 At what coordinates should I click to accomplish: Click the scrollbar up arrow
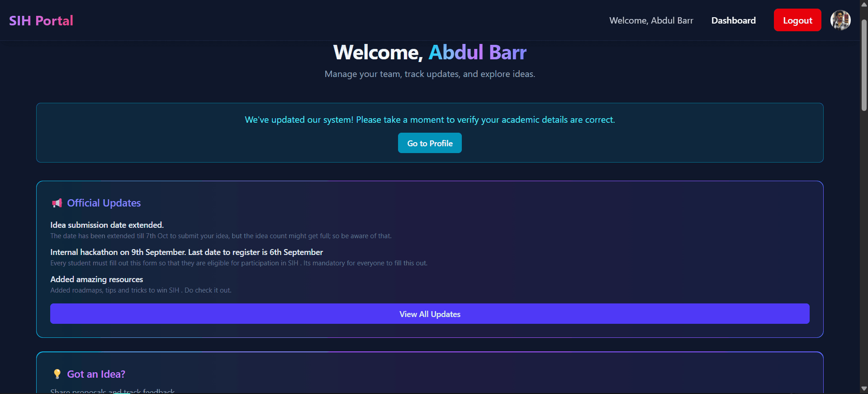(864, 4)
